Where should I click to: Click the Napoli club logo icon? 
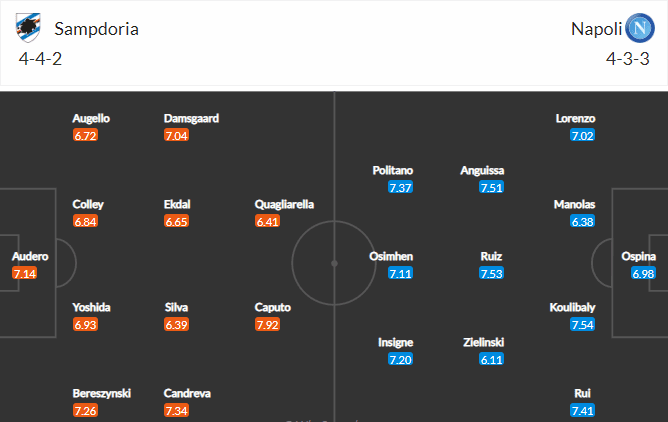coord(639,28)
